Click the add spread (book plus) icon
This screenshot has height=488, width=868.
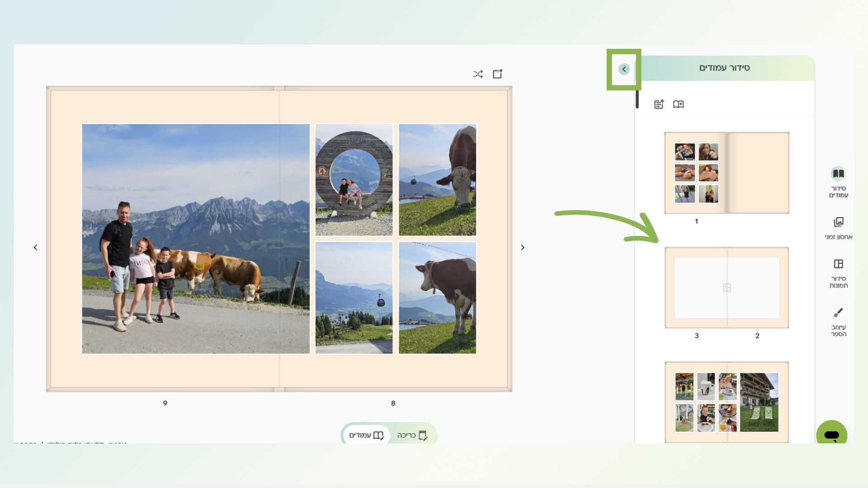click(x=678, y=104)
